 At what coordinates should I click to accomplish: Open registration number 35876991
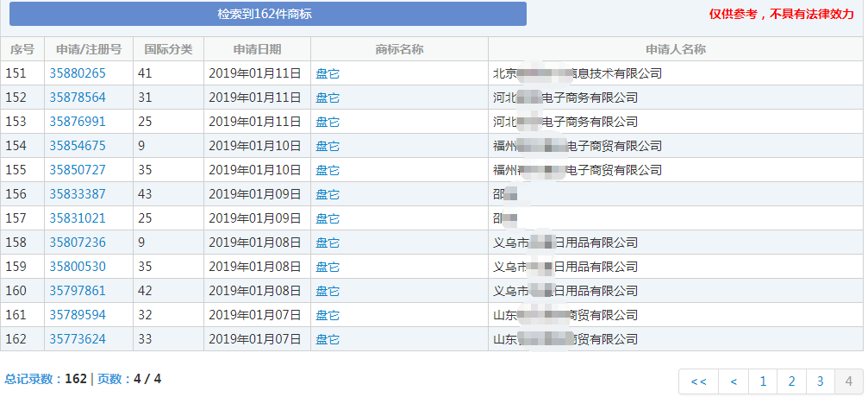pos(78,122)
